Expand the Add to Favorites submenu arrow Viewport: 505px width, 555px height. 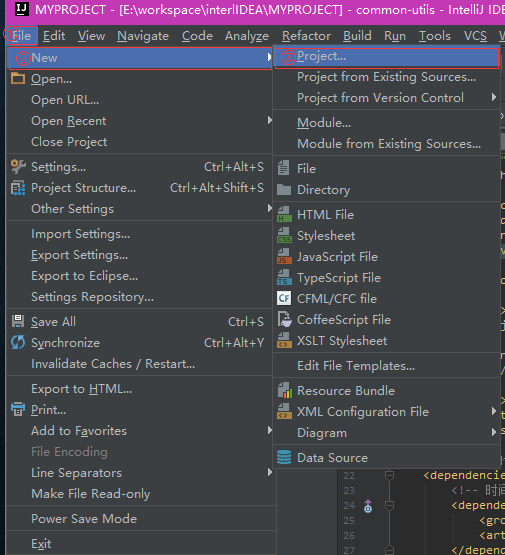269,430
